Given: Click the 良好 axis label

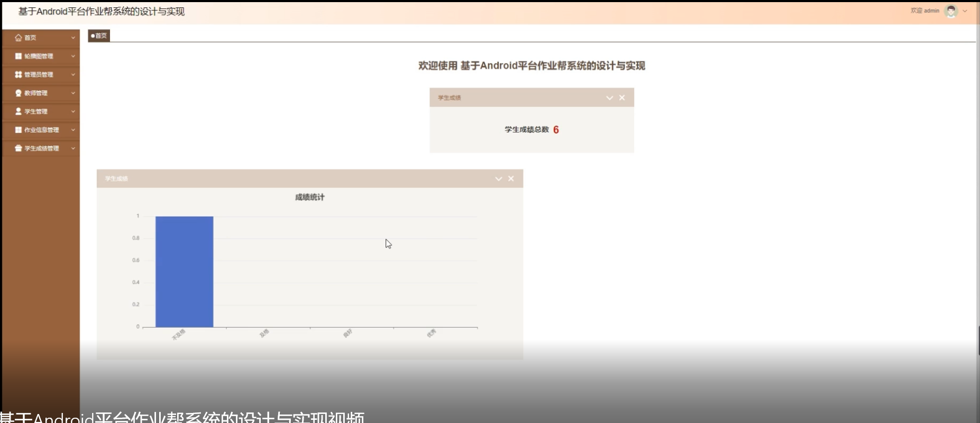Looking at the screenshot, I should click(347, 334).
